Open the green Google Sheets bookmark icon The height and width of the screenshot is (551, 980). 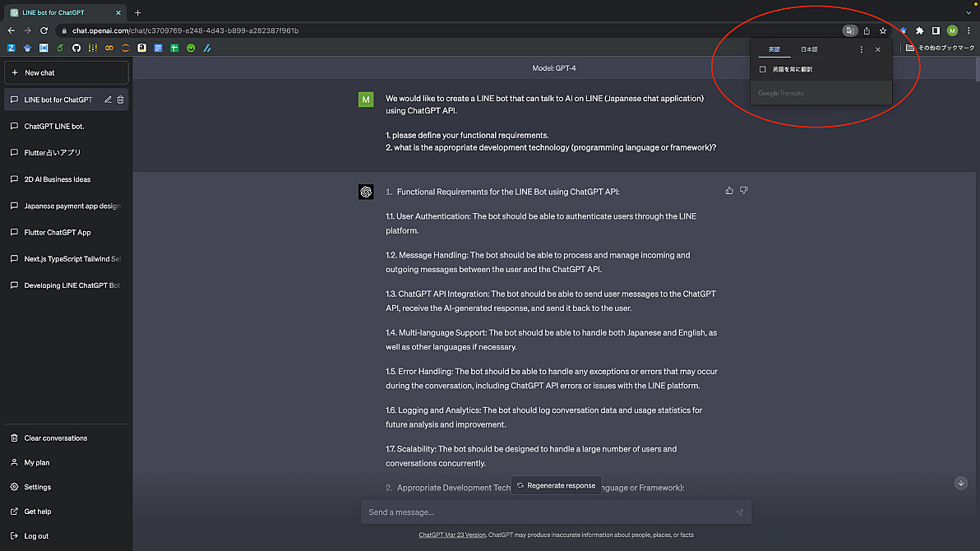click(x=174, y=48)
